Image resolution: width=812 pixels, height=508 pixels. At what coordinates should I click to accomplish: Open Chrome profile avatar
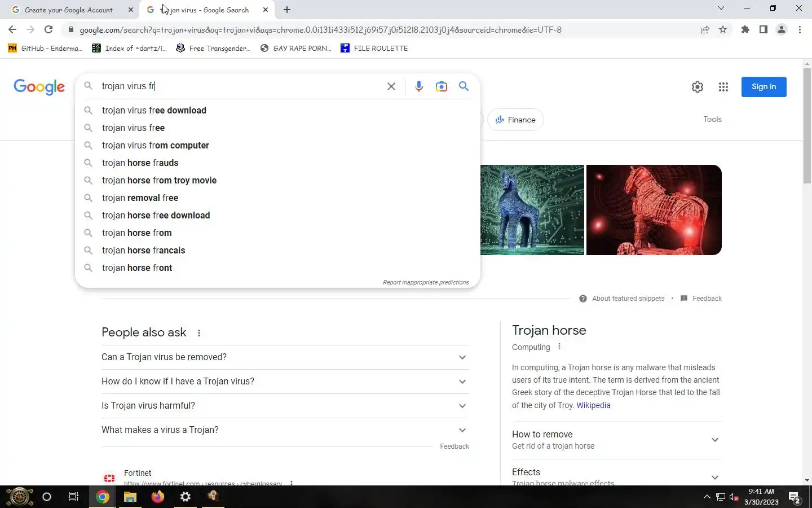click(782, 30)
